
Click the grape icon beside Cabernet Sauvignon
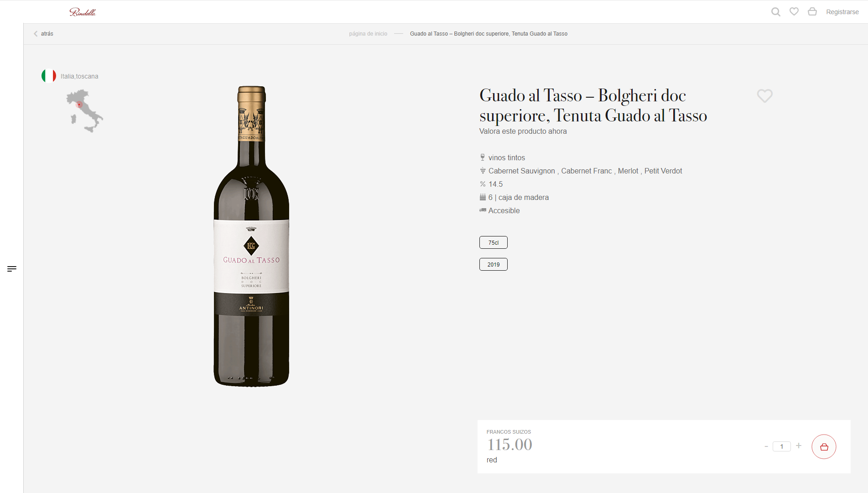(x=483, y=171)
